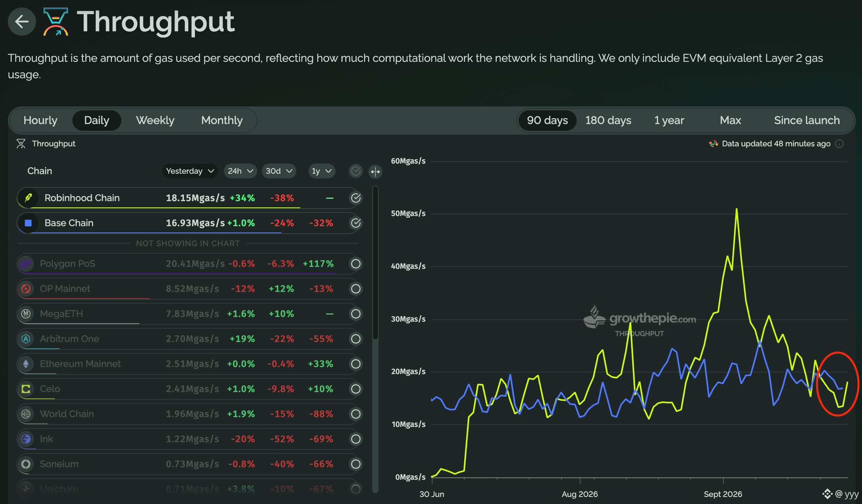Uncheck Robinhood Chain from the chart
862x504 pixels.
[356, 198]
